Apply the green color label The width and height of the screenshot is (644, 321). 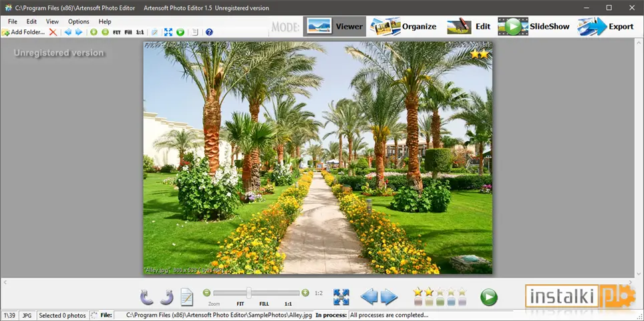coord(440,302)
